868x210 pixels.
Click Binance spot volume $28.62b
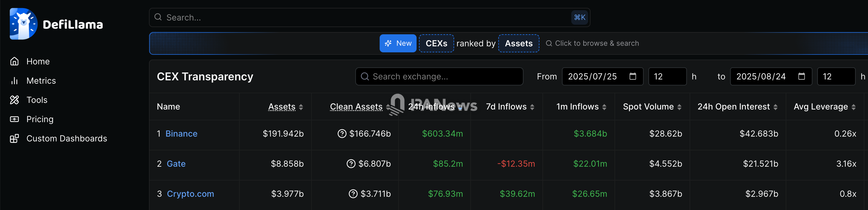[666, 134]
